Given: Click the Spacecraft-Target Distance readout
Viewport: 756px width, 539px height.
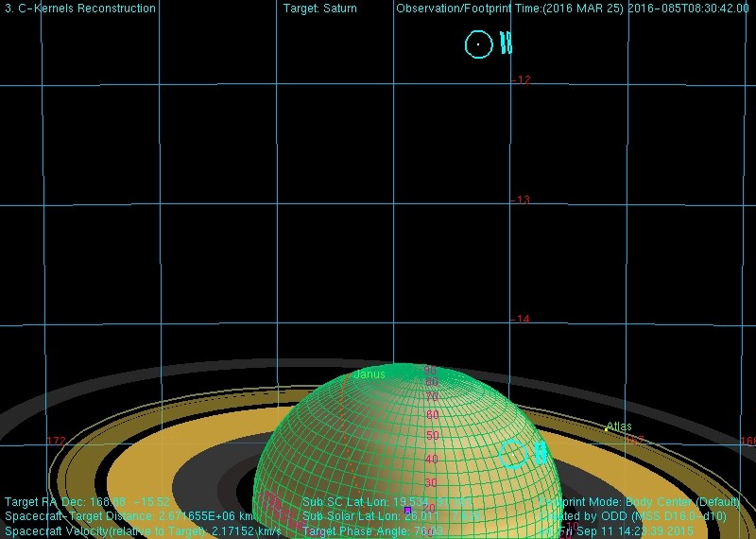Looking at the screenshot, I should 129,516.
